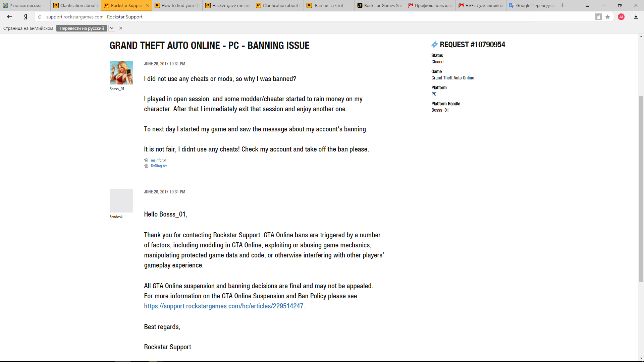This screenshot has height=362, width=644.
Task: Switch to 'How to find your Dx' tab
Action: point(177,5)
